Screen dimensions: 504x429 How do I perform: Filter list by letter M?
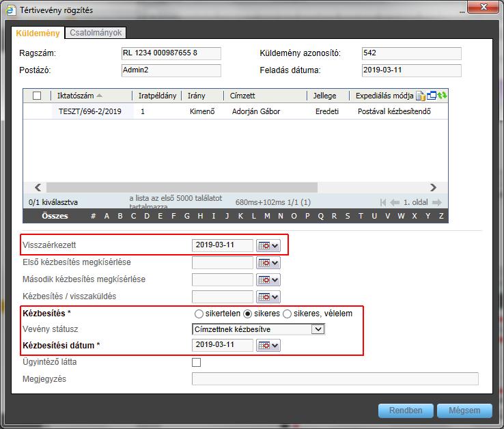(267, 216)
